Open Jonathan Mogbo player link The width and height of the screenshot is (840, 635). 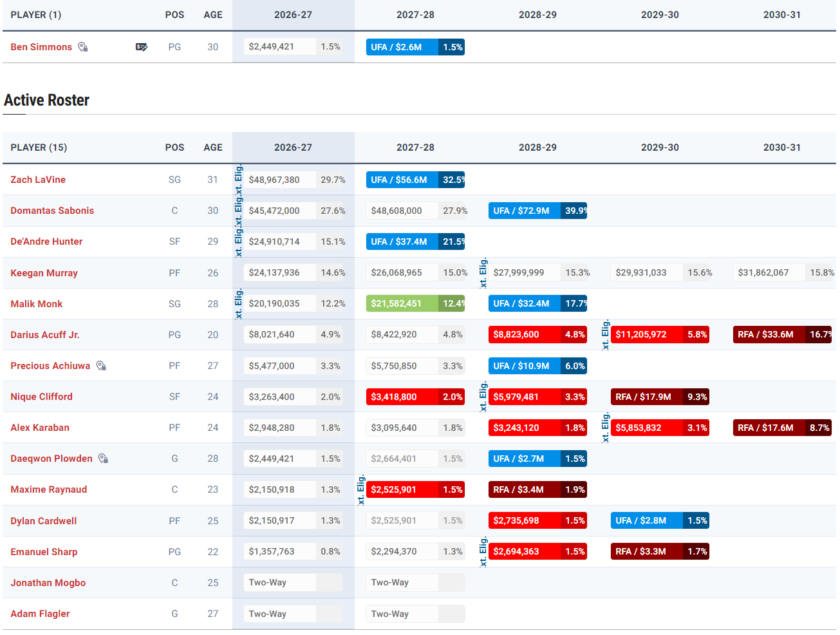48,583
